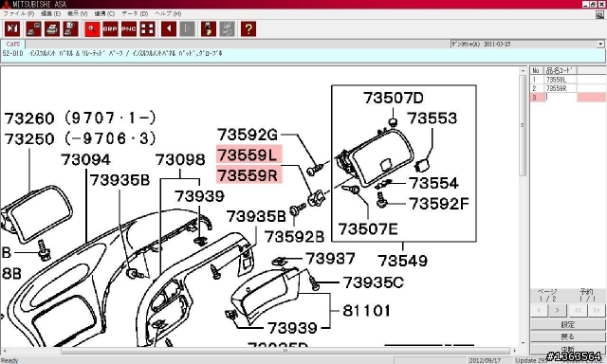
Task: Click the print with document preview icon
Action: click(x=70, y=29)
